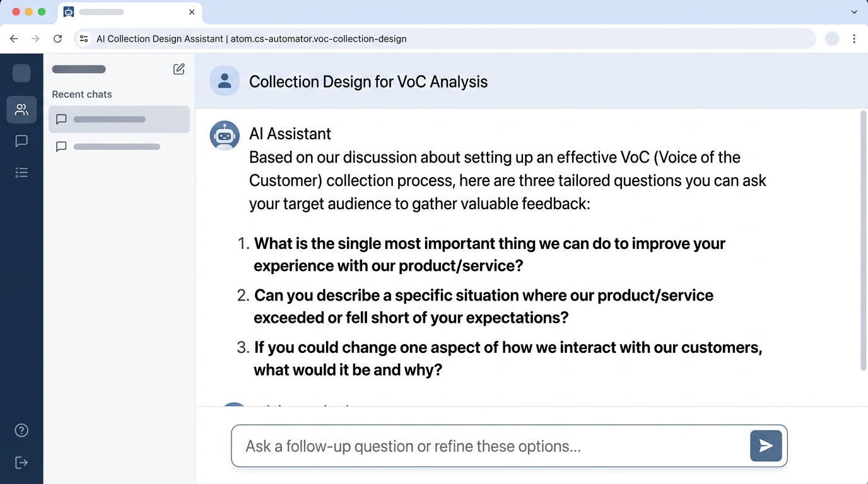Open the browser three-dot menu
Viewport: 868px width, 484px height.
pyautogui.click(x=854, y=39)
